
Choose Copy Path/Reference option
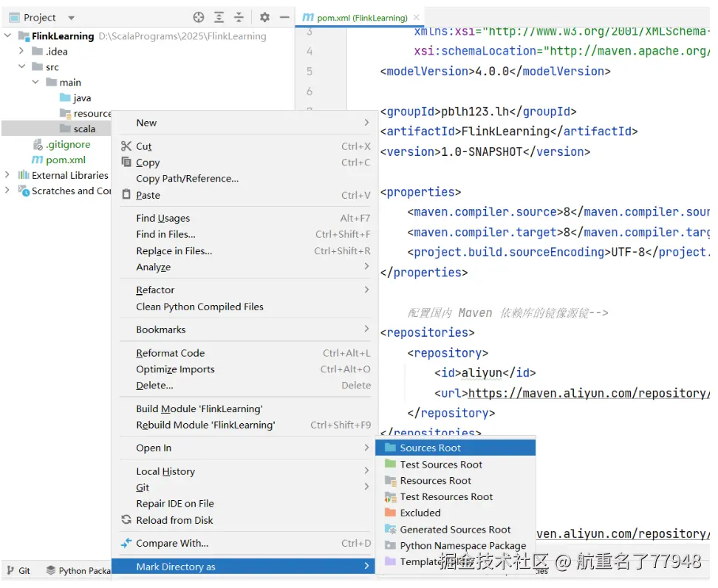point(245,179)
